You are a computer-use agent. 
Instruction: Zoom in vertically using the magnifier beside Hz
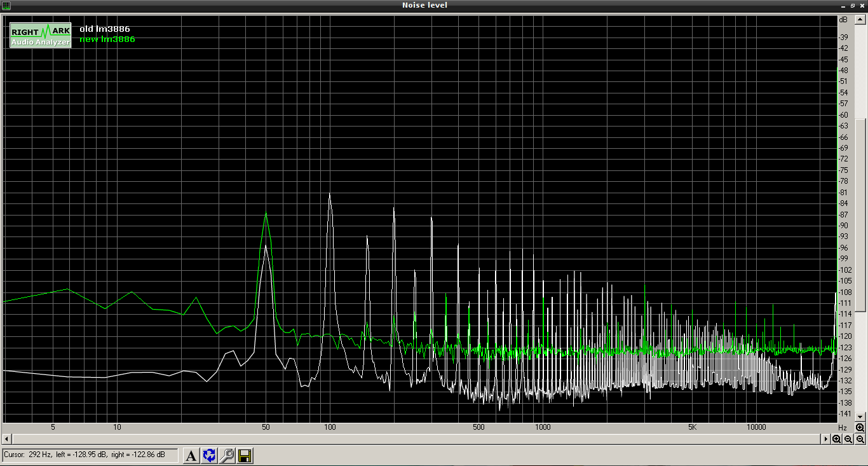coord(860,428)
